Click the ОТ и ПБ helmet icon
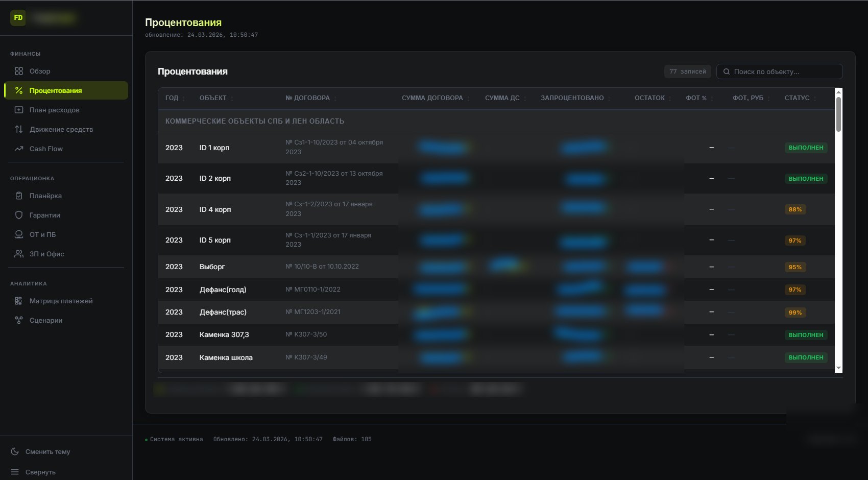Screen dimensions: 868x480 pos(19,234)
